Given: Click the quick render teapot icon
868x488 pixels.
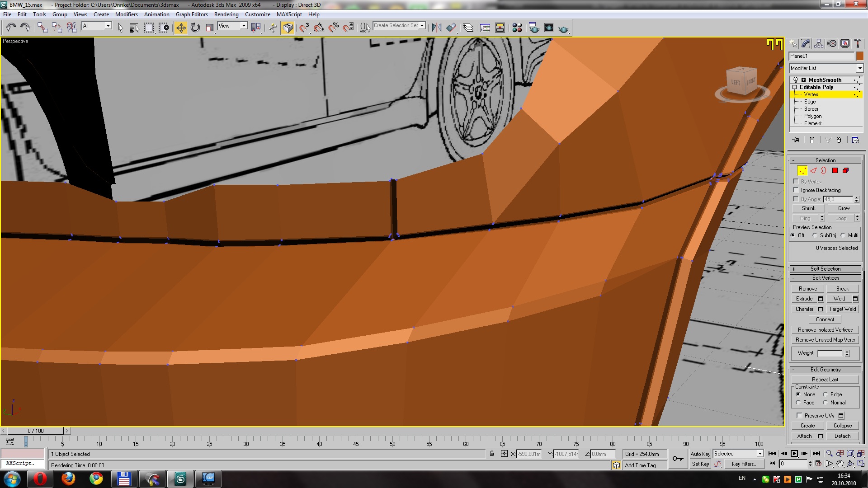Looking at the screenshot, I should (x=563, y=28).
